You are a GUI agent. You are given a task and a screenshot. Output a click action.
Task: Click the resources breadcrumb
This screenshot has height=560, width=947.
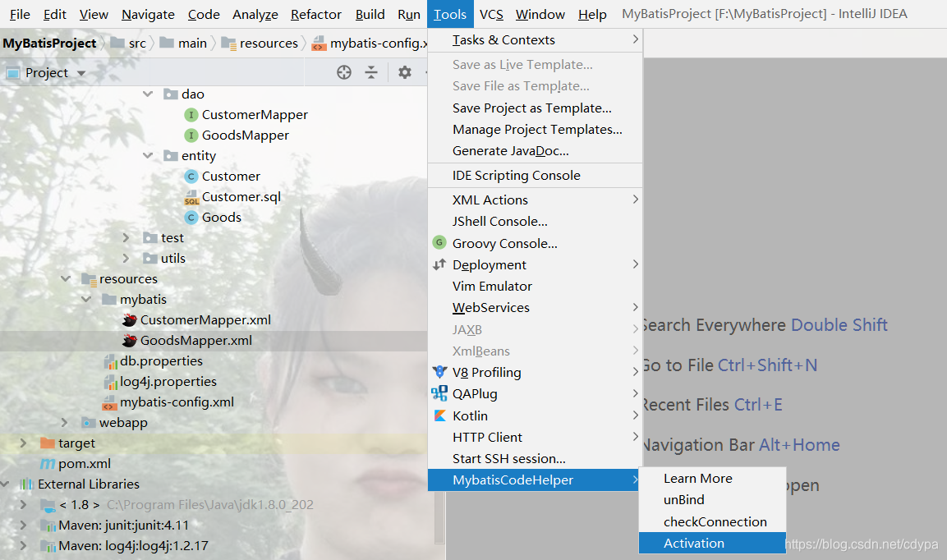tap(260, 44)
